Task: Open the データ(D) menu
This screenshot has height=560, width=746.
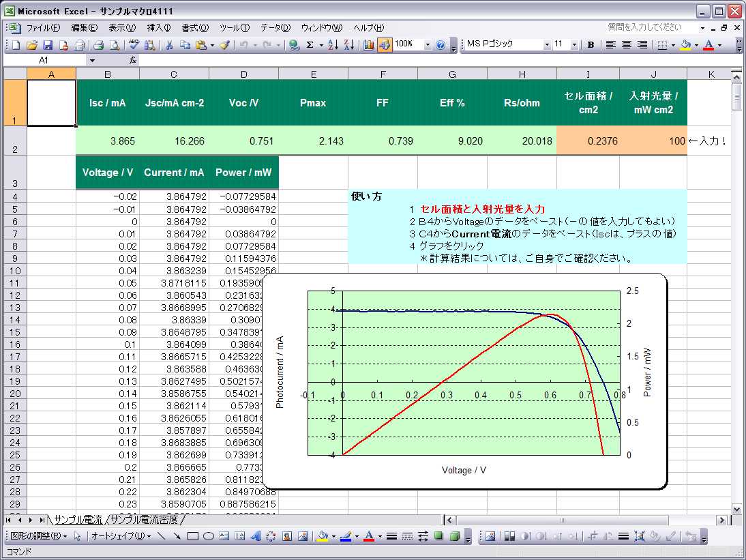Action: pyautogui.click(x=275, y=28)
